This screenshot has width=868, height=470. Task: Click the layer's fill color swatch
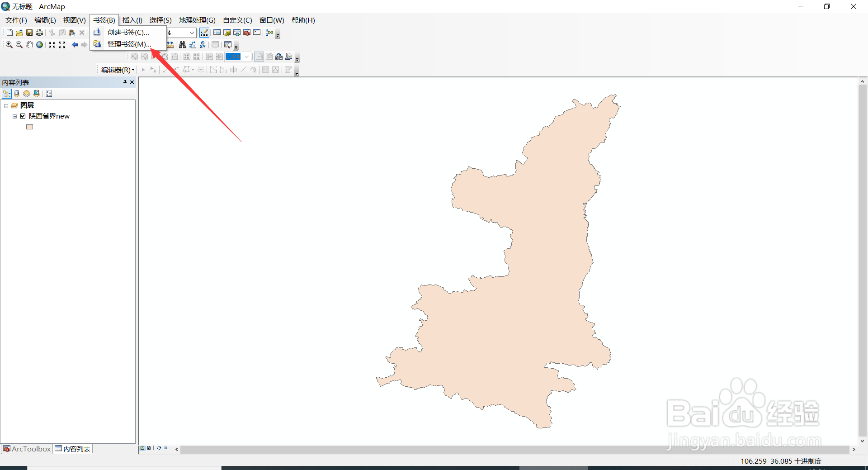point(29,127)
